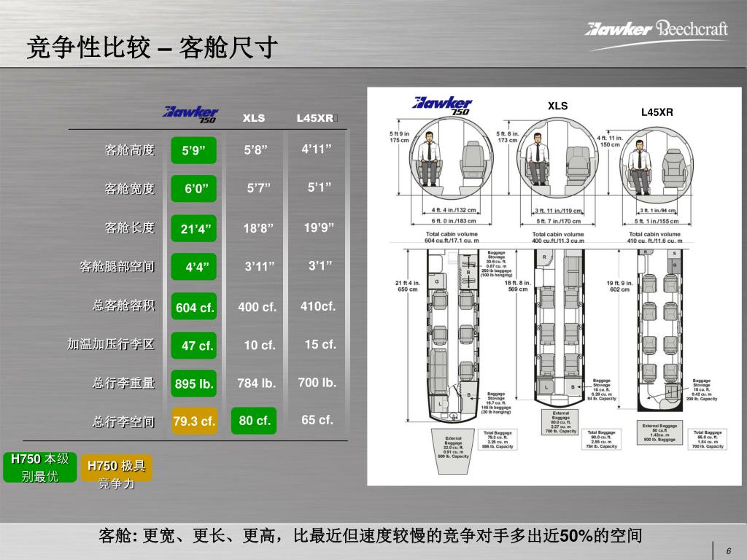747x560 pixels.
Task: Click the 400 cf. XLS value
Action: click(x=258, y=307)
